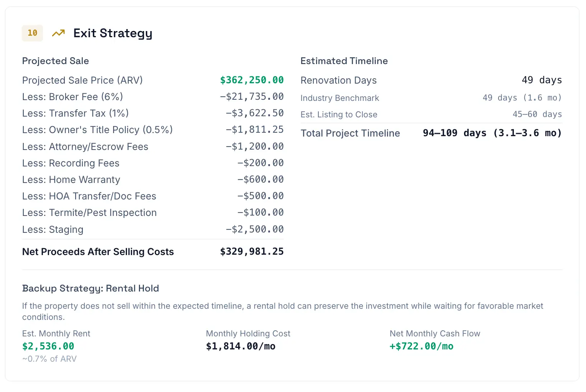Select the Net Monthly Cash Flow +$722.00/mo value
This screenshot has width=586, height=392.
(421, 346)
